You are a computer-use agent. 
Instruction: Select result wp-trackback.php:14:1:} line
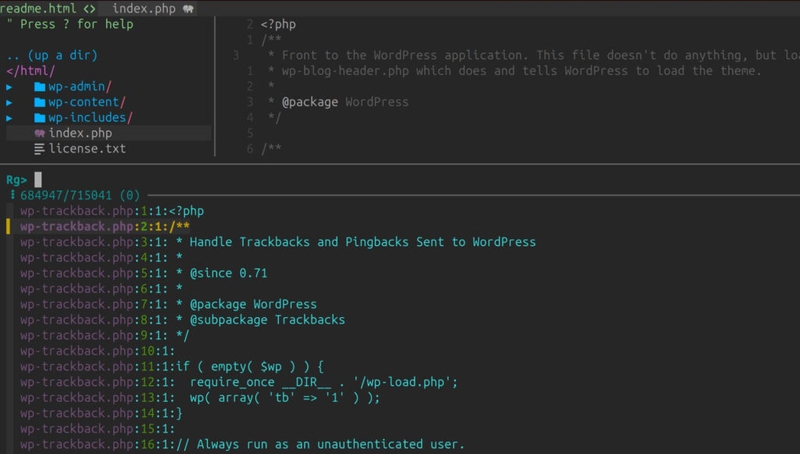tap(102, 413)
